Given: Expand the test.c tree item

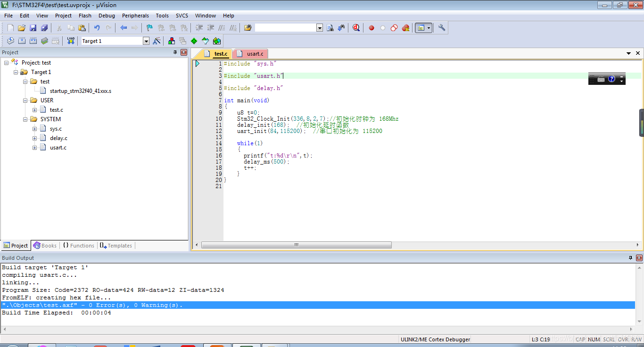Looking at the screenshot, I should point(34,109).
